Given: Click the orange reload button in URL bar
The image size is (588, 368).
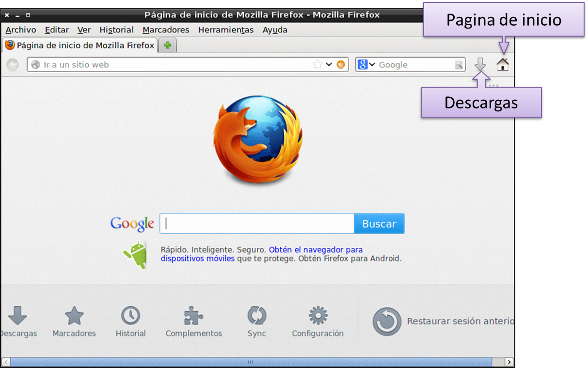Looking at the screenshot, I should tap(341, 64).
